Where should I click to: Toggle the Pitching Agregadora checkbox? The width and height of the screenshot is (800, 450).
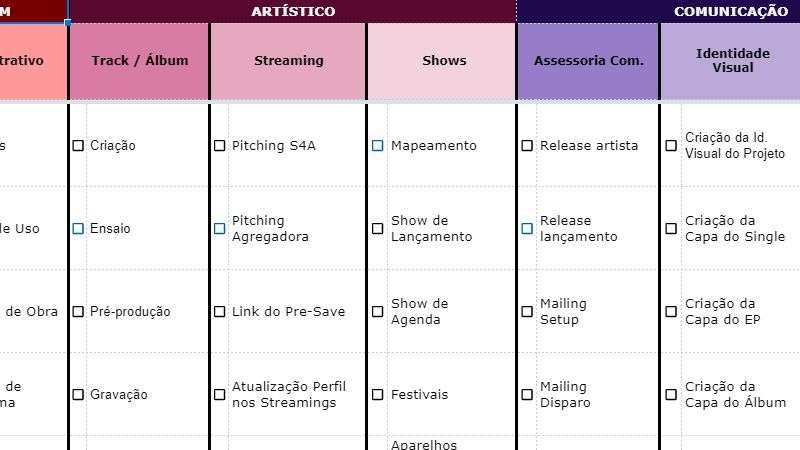pyautogui.click(x=220, y=229)
